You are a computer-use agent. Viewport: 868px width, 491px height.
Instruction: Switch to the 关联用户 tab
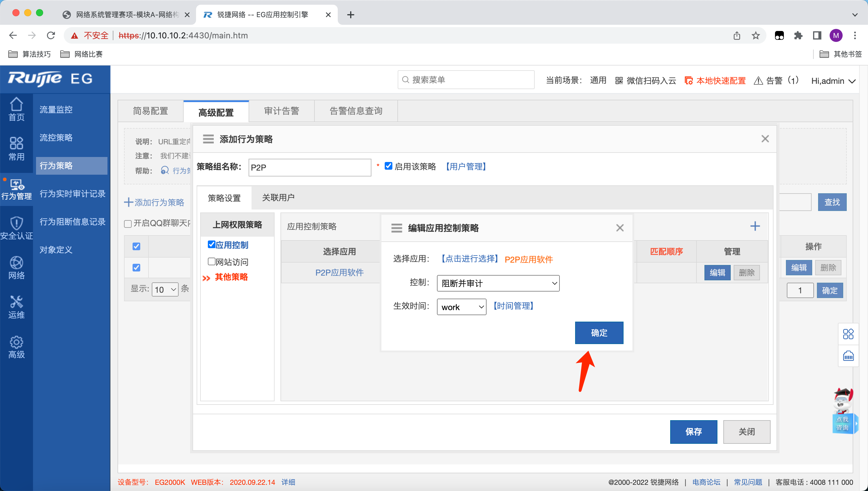click(278, 198)
